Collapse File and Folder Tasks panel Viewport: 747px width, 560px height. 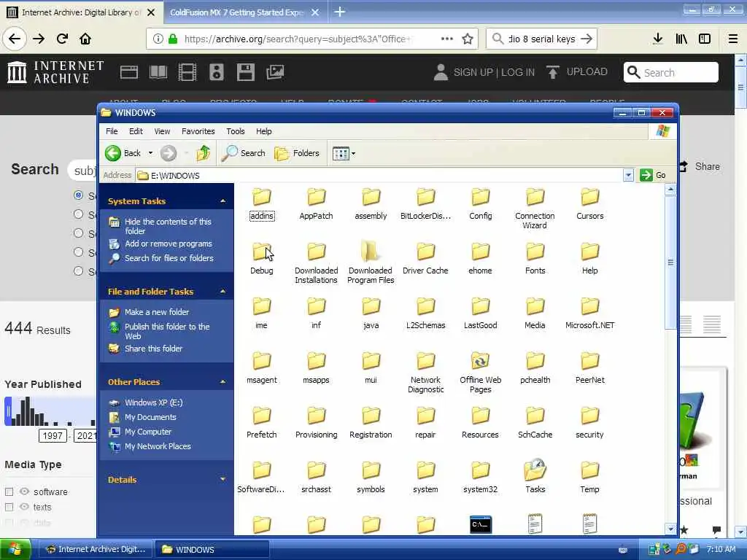(222, 292)
